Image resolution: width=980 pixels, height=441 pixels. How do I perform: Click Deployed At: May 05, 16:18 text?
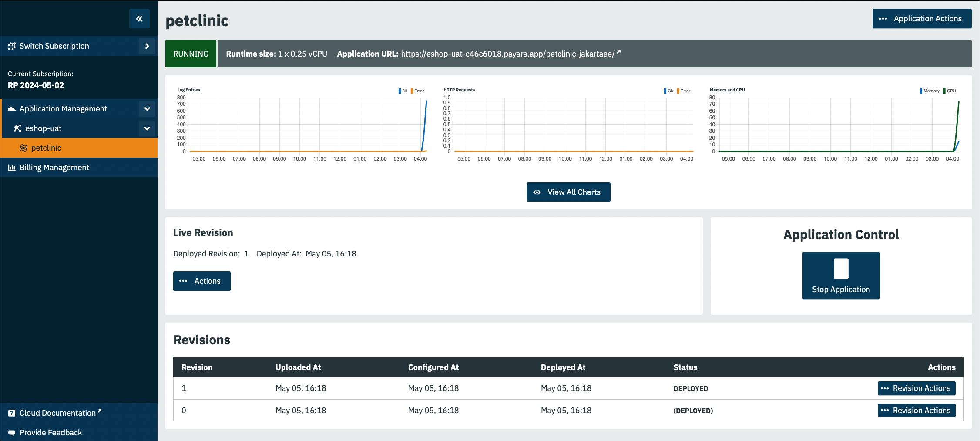click(x=306, y=254)
